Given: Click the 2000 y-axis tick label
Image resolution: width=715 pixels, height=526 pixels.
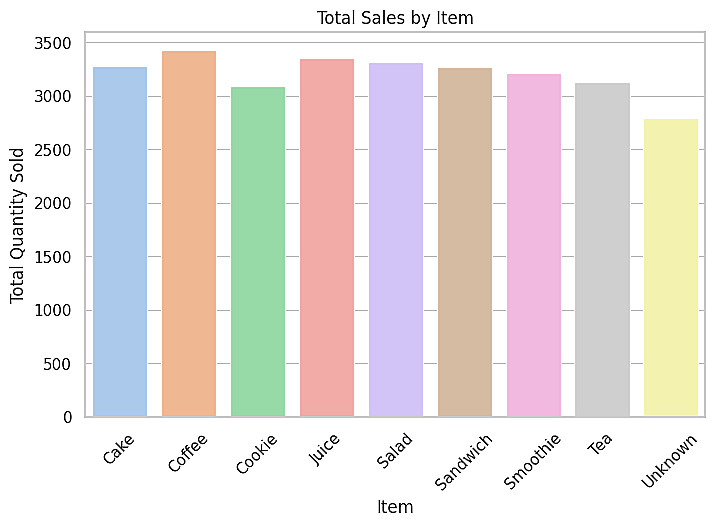Looking at the screenshot, I should (52, 204).
